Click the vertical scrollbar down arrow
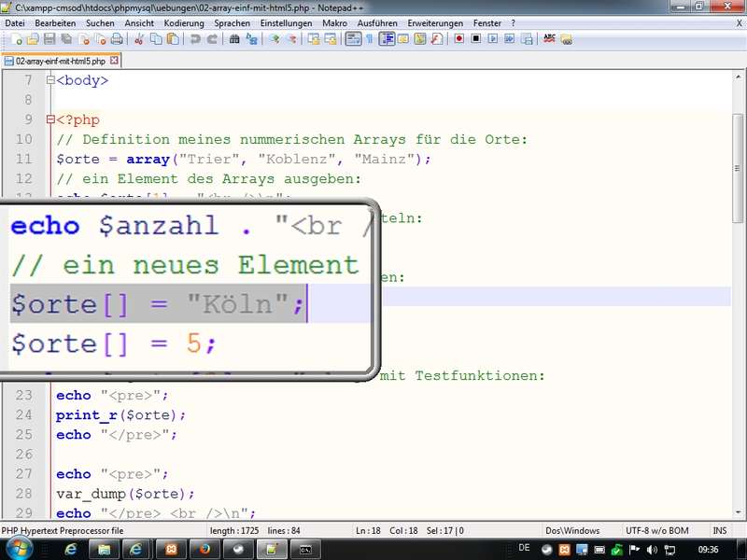The width and height of the screenshot is (747, 560). pos(738,514)
